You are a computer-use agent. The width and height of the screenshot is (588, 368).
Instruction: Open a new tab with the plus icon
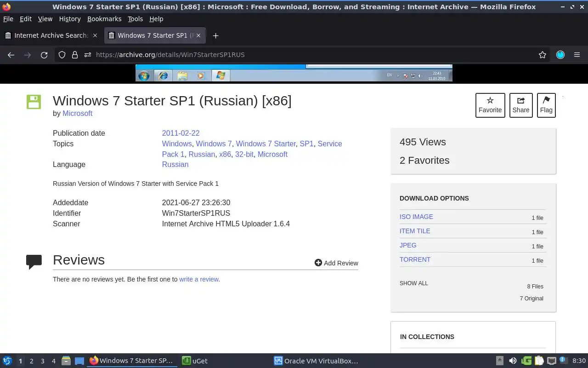click(215, 35)
